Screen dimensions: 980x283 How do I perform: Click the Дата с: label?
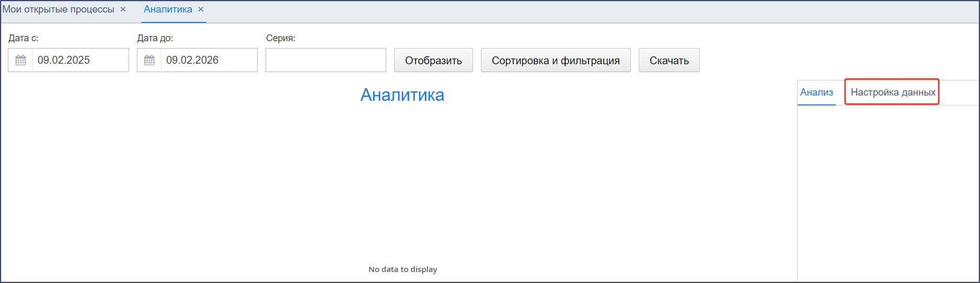(24, 38)
